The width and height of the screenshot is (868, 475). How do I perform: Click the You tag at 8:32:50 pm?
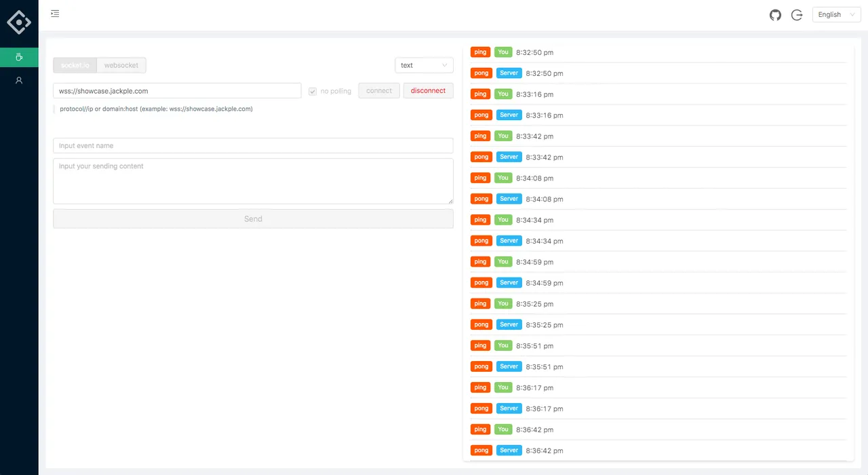tap(503, 52)
